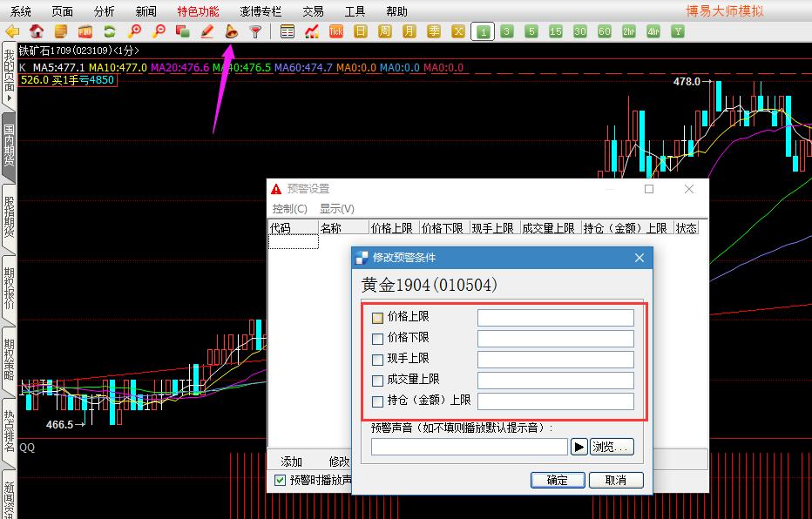The height and width of the screenshot is (519, 812).
Task: Click the zoom in magnifier icon
Action: pos(134,31)
